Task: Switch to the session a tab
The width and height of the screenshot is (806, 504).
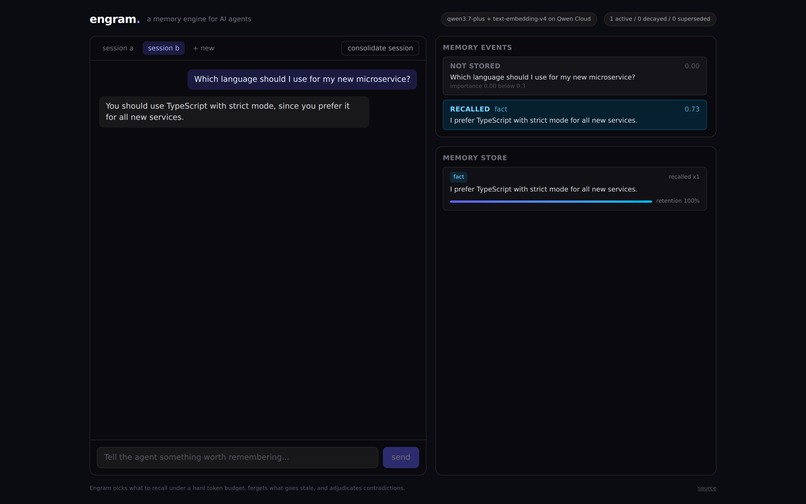Action: click(x=117, y=48)
